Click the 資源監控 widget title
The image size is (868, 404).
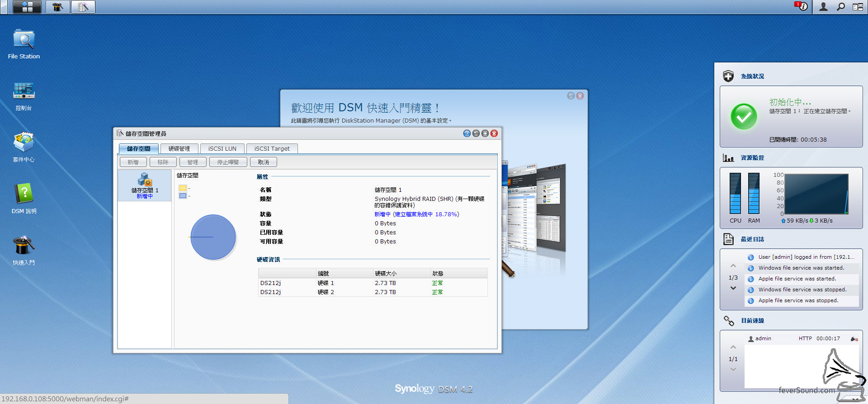point(752,158)
